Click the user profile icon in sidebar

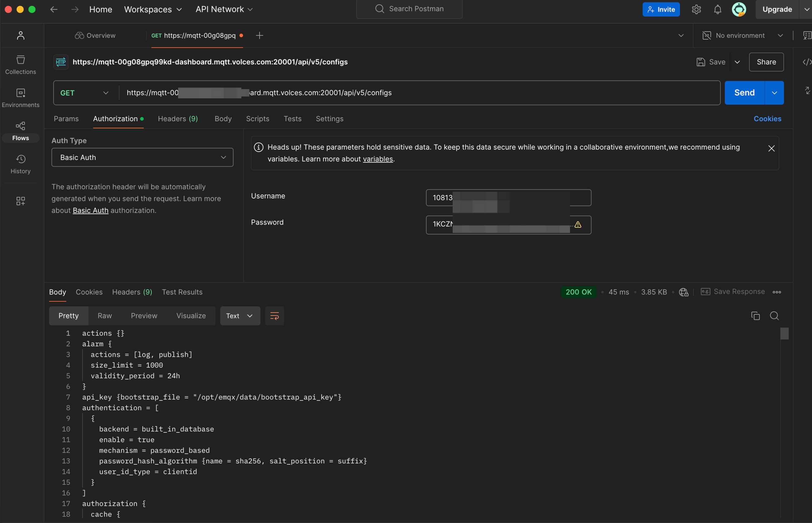point(20,35)
